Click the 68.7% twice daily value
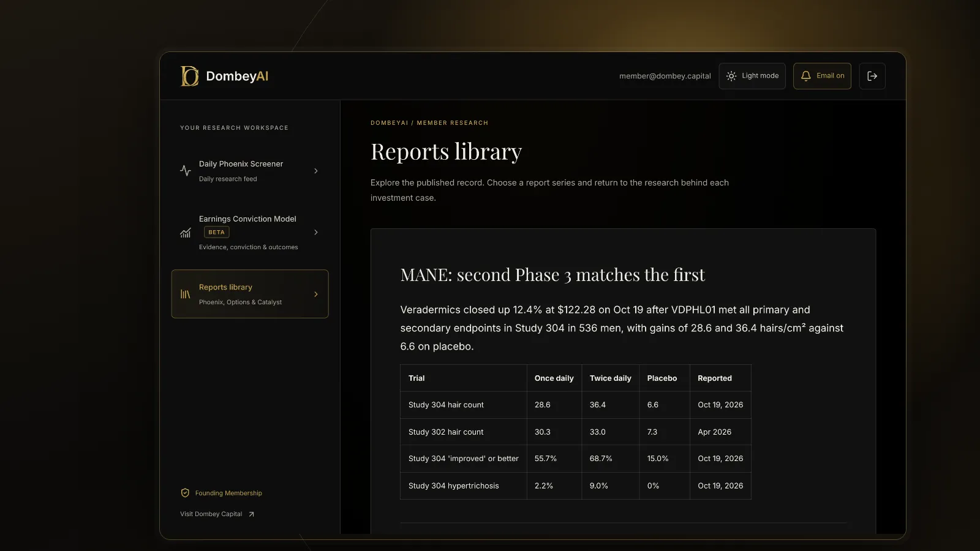Viewport: 980px width, 551px height. pos(601,459)
